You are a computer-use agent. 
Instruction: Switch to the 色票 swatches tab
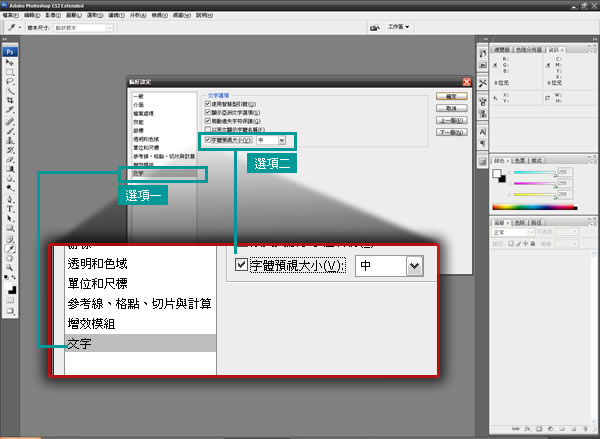519,160
